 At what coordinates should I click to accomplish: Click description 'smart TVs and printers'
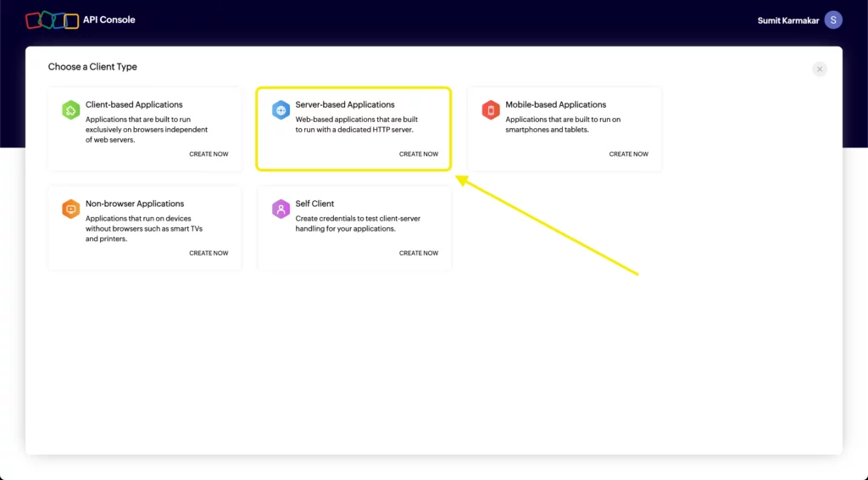144,234
